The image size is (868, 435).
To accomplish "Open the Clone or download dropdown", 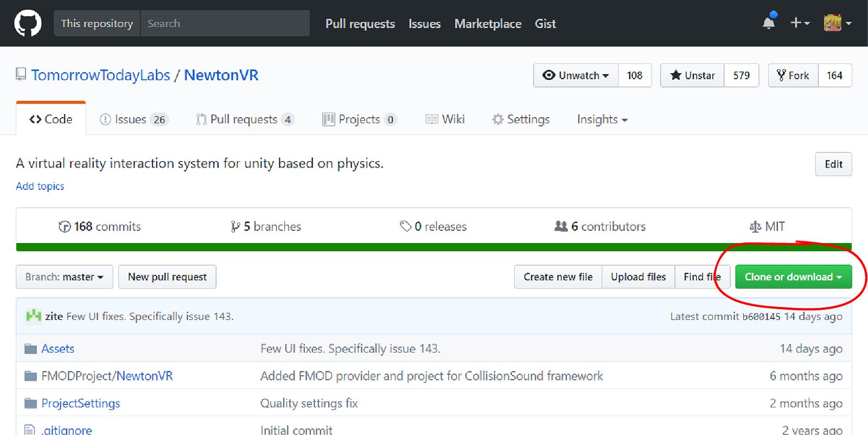I will 793,277.
